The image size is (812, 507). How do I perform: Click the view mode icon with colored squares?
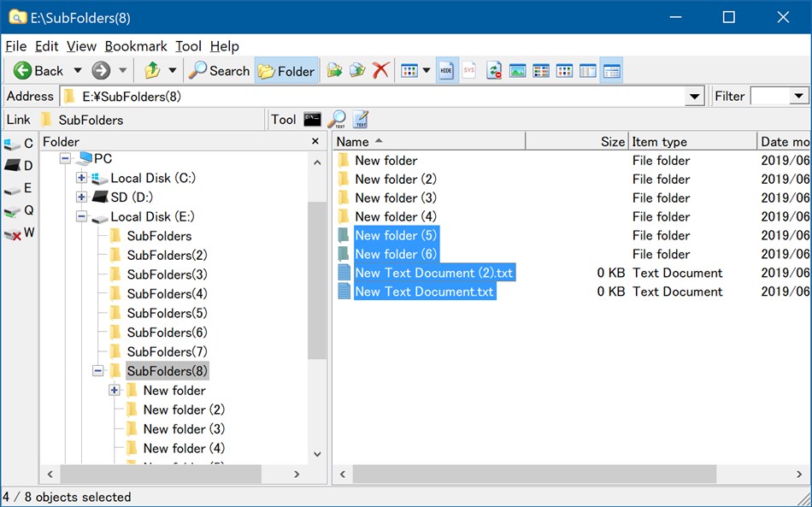pyautogui.click(x=409, y=70)
